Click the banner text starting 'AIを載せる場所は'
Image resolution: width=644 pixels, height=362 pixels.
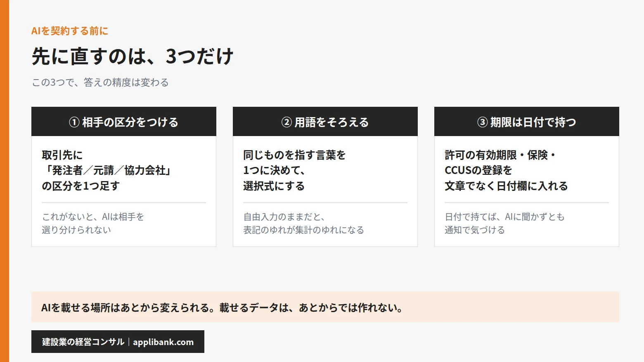pyautogui.click(x=223, y=308)
